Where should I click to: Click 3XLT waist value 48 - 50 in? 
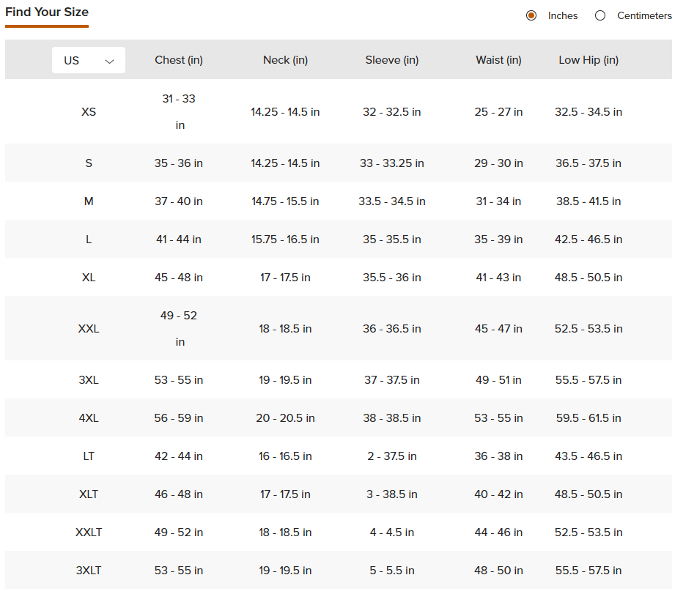pyautogui.click(x=498, y=570)
